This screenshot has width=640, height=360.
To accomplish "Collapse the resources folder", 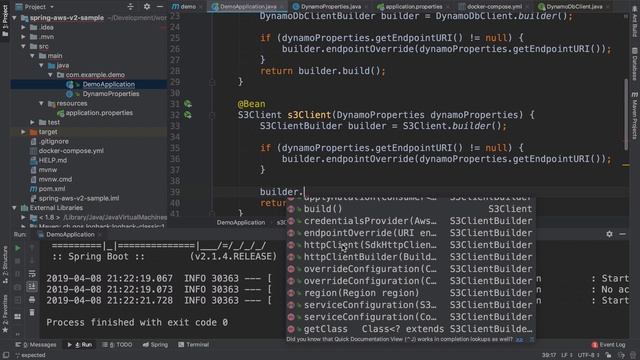I will (41, 104).
